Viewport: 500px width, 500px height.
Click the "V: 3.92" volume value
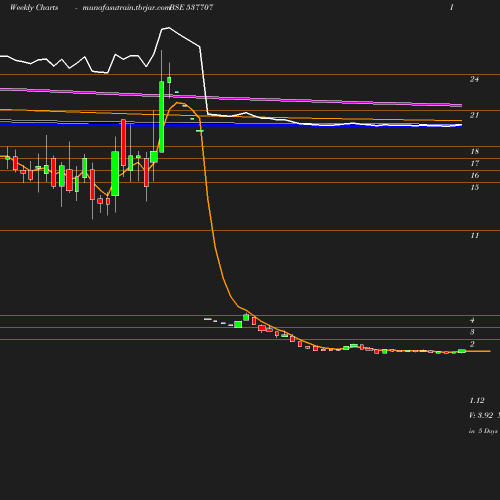point(481,415)
